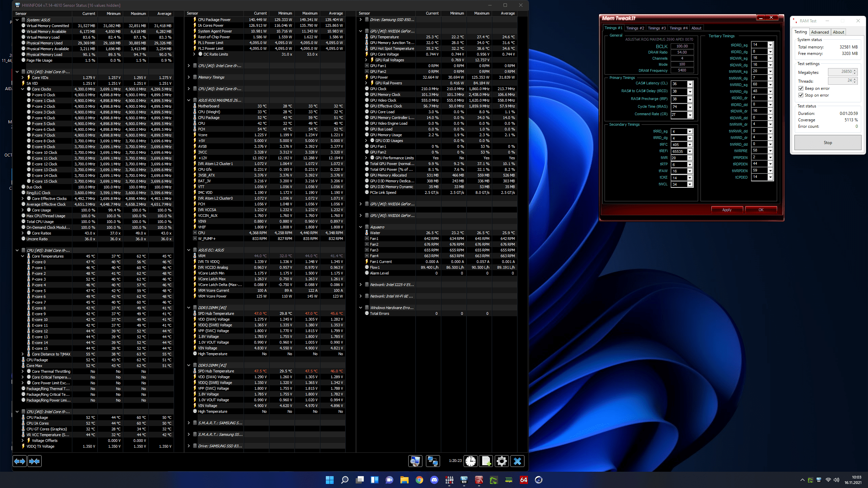Open the tRFC dropdown in Secondary Timings
Viewport: 868px width, 488px height.
690,145
